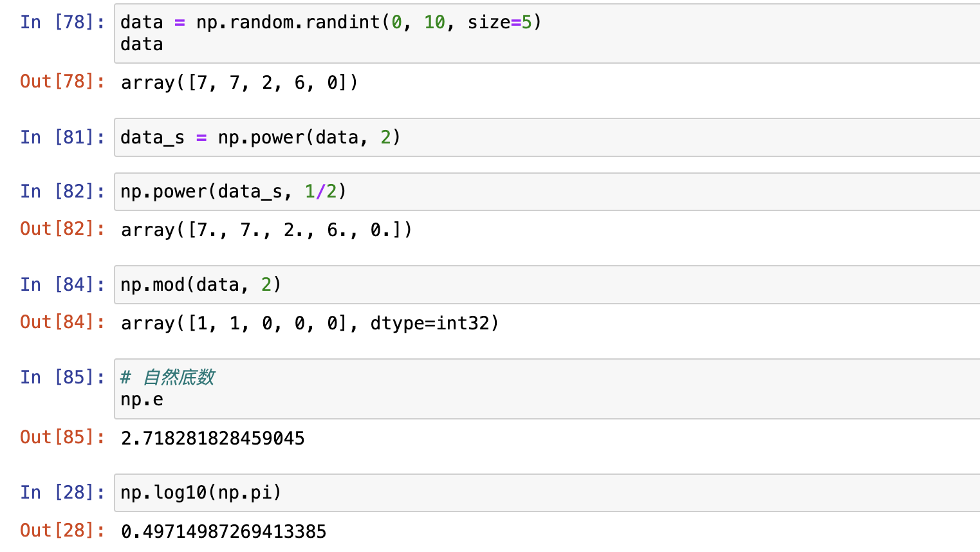This screenshot has width=980, height=552.
Task: Click the output value 2.718281828459045
Action: click(213, 439)
